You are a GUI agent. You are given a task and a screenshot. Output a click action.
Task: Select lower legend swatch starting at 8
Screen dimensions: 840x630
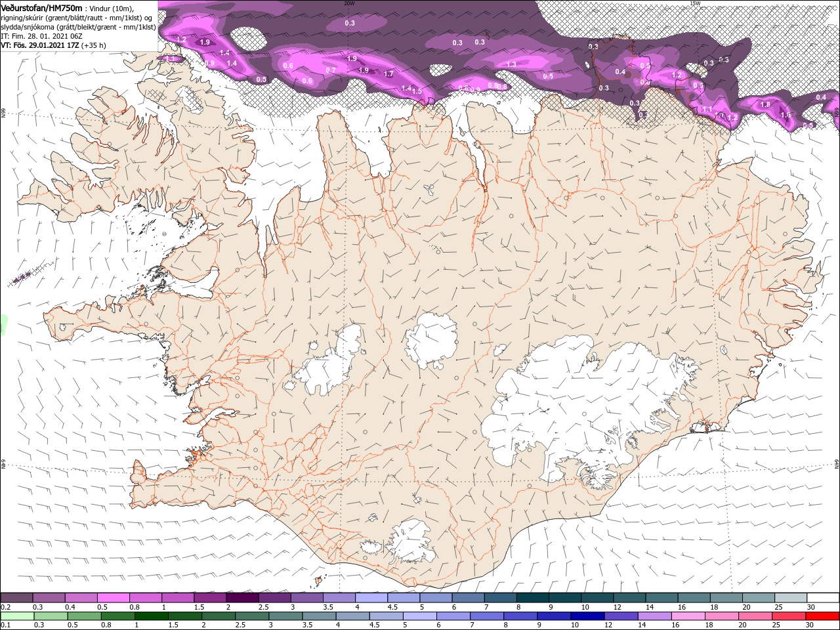point(521,616)
